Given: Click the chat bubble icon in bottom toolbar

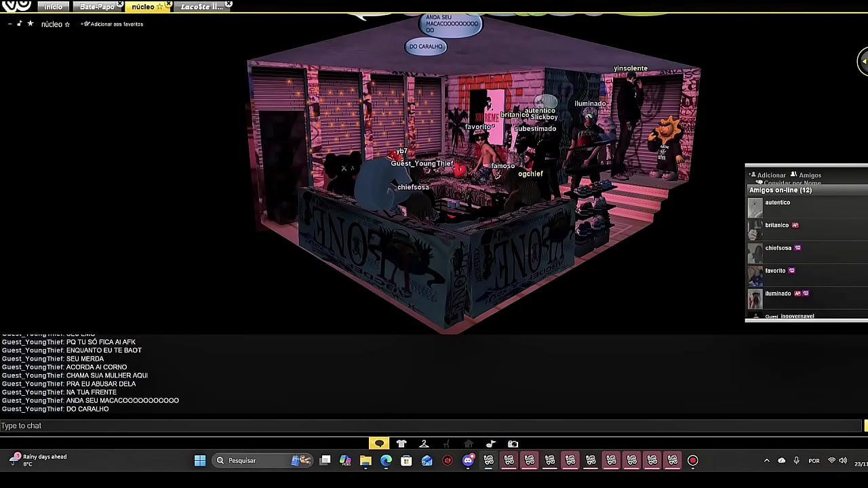Looking at the screenshot, I should click(379, 444).
